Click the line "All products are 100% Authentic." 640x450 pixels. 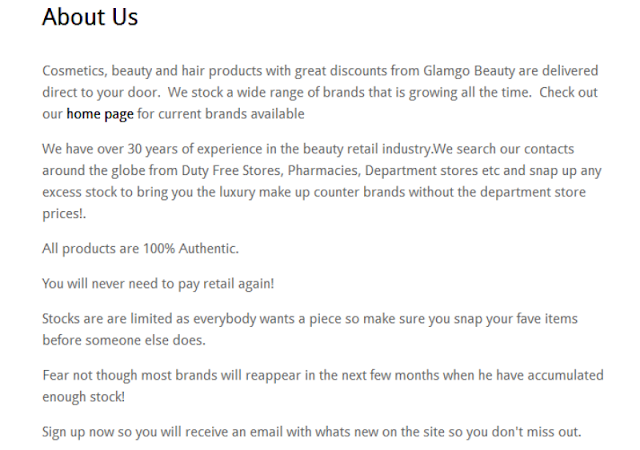[x=140, y=248]
